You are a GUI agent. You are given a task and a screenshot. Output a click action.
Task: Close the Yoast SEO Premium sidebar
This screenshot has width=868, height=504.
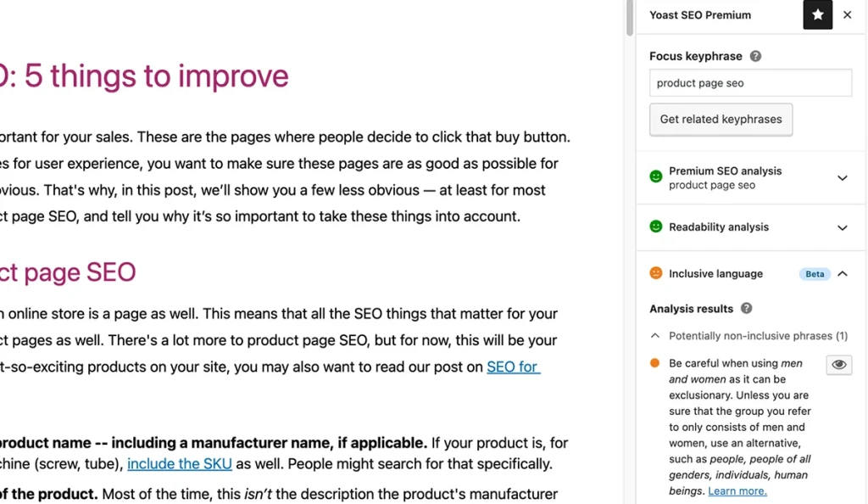[x=847, y=14]
